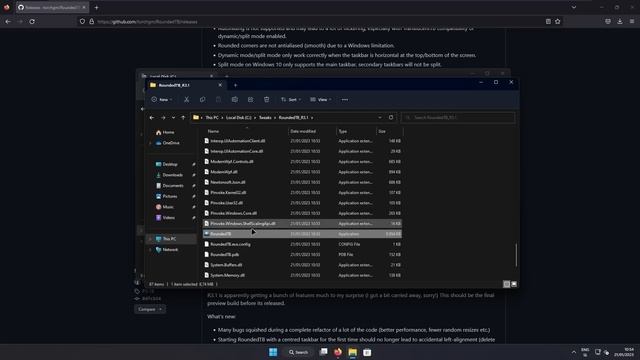Open Firefox downloads panel icon
640x360 pixels.
tap(620, 21)
